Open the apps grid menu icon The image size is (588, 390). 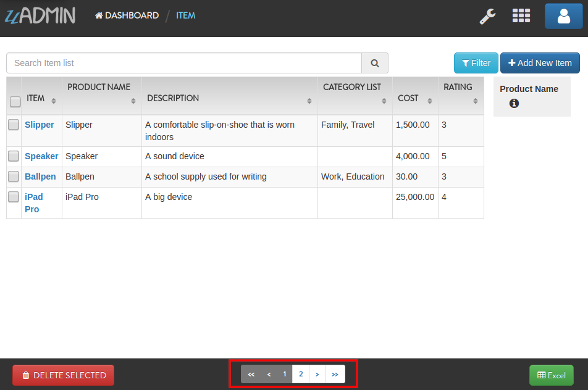521,15
